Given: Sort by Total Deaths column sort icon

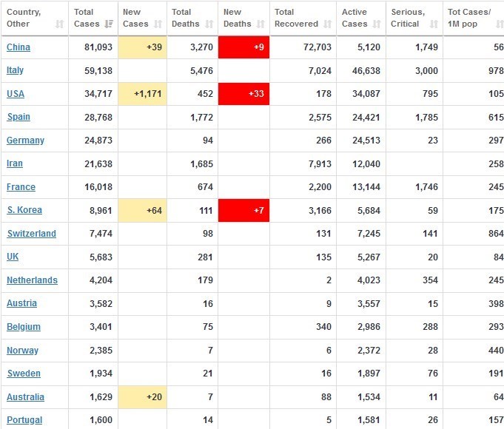Looking at the screenshot, I should 209,24.
